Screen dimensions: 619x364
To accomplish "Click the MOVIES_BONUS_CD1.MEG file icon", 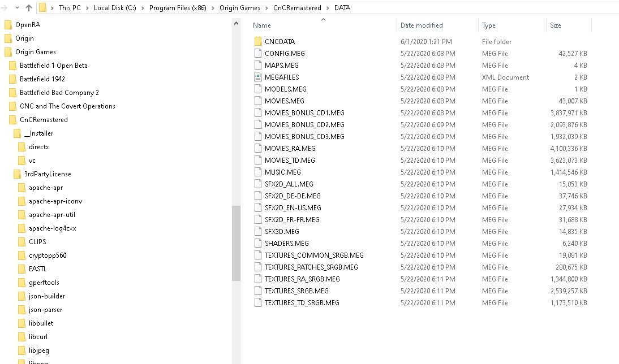I will tap(258, 113).
